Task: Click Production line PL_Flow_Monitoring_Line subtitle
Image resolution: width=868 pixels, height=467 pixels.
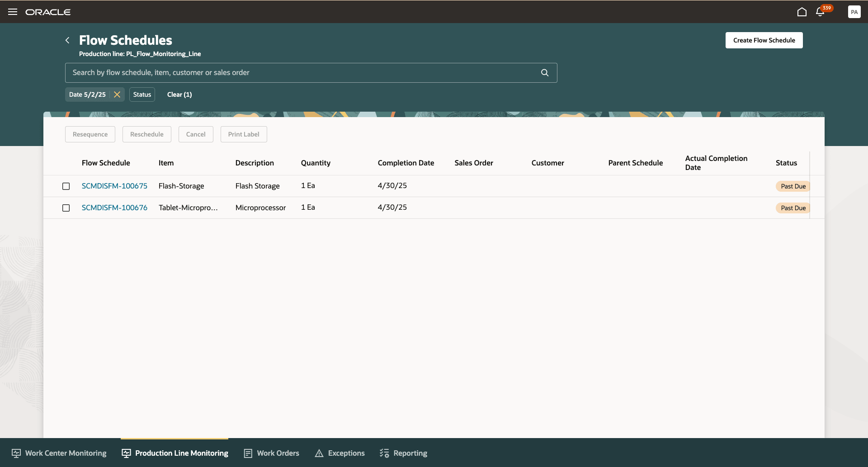Action: pyautogui.click(x=140, y=54)
